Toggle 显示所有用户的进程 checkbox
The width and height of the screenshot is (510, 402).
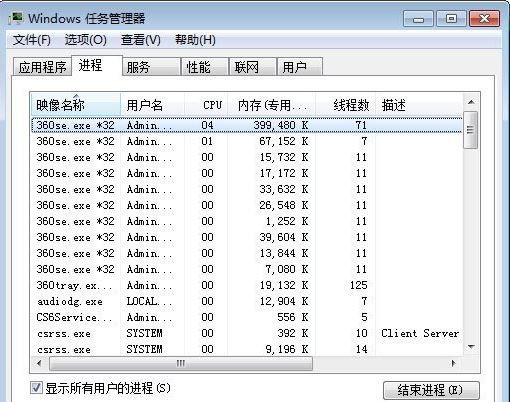tap(36, 388)
